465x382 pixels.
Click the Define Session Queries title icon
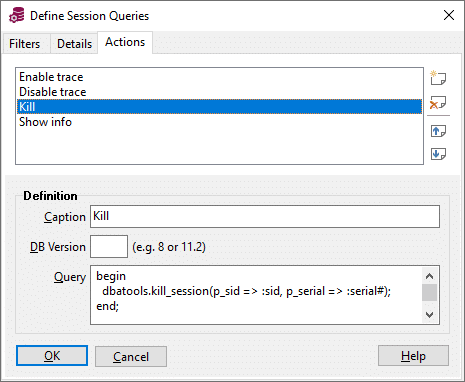tap(16, 16)
